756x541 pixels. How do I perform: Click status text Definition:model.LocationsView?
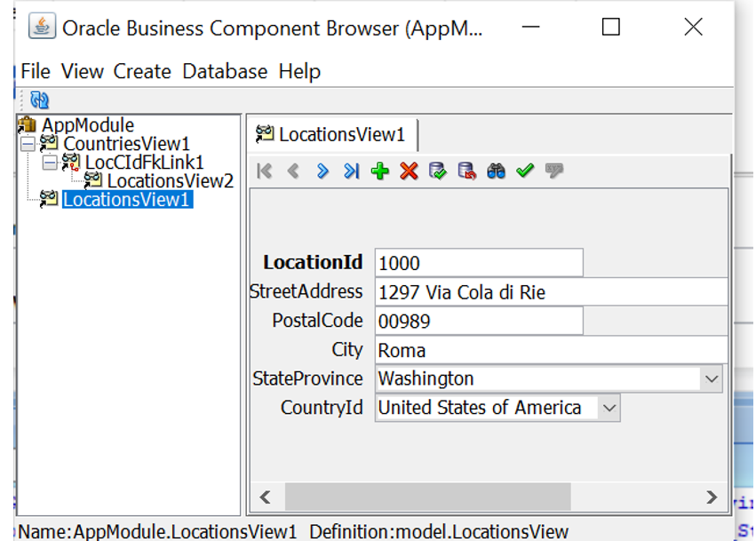point(439,532)
